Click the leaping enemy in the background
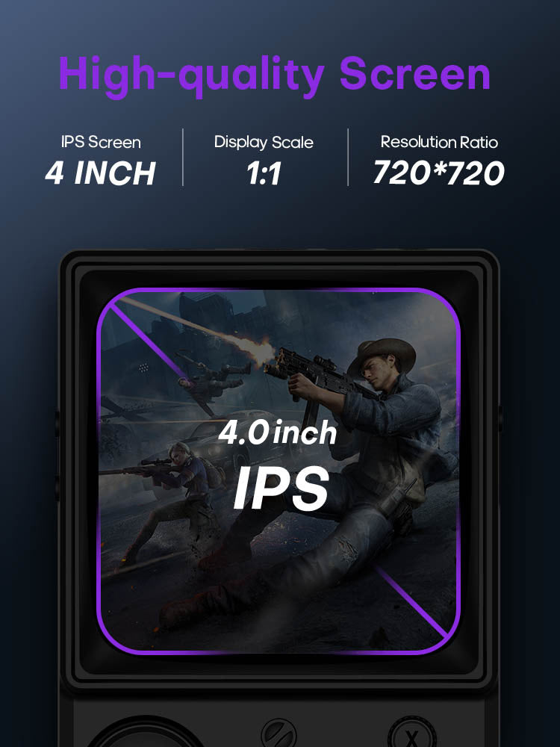This screenshot has width=560, height=747. [x=214, y=381]
